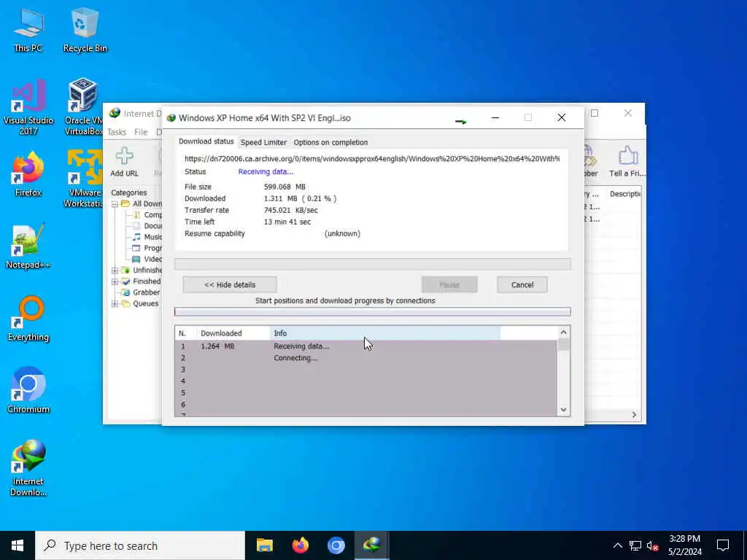
Task: Click the download URL text
Action: tap(372, 158)
